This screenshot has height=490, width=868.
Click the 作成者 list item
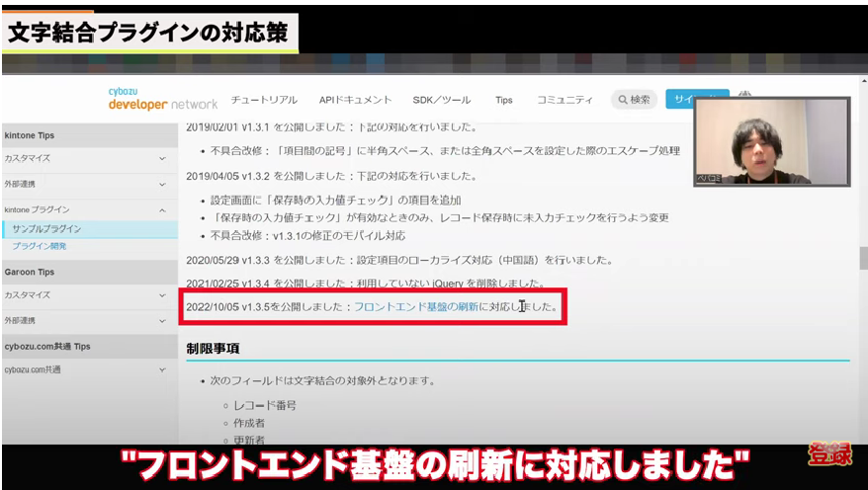pos(249,423)
